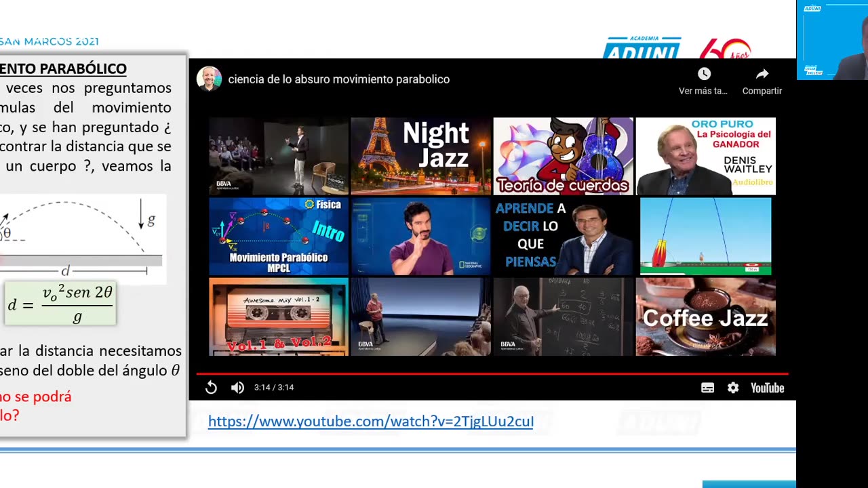Open the video settings gear
Image resolution: width=868 pixels, height=488 pixels.
point(733,388)
